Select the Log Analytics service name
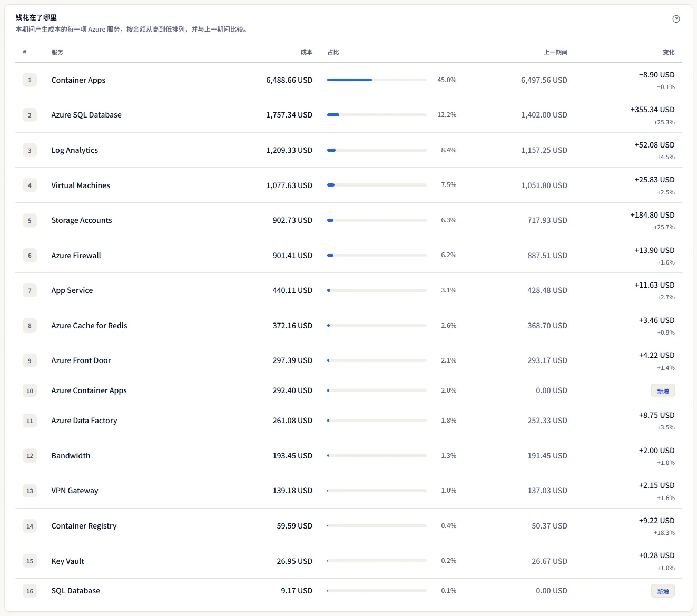The image size is (697, 616). (74, 150)
